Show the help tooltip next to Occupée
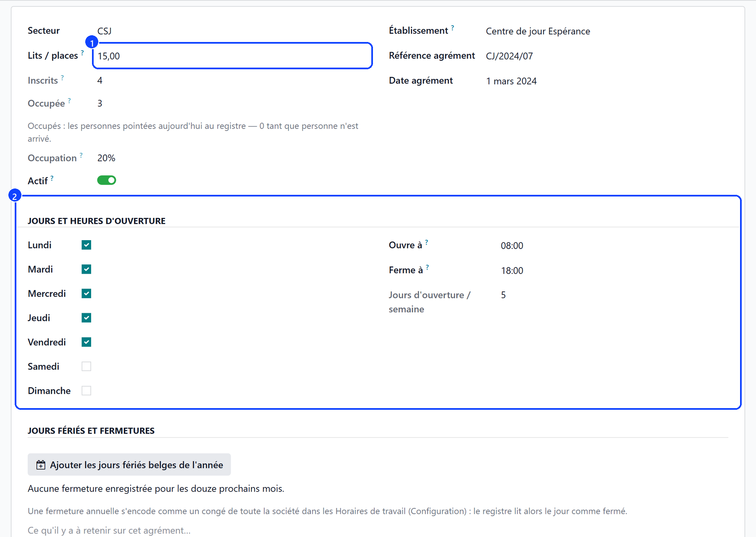 coord(69,101)
